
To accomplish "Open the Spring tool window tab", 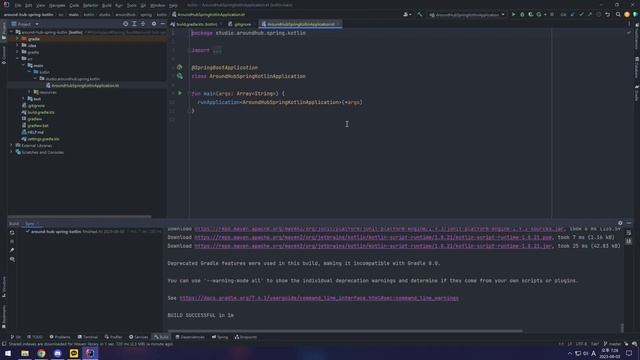I will pyautogui.click(x=220, y=337).
